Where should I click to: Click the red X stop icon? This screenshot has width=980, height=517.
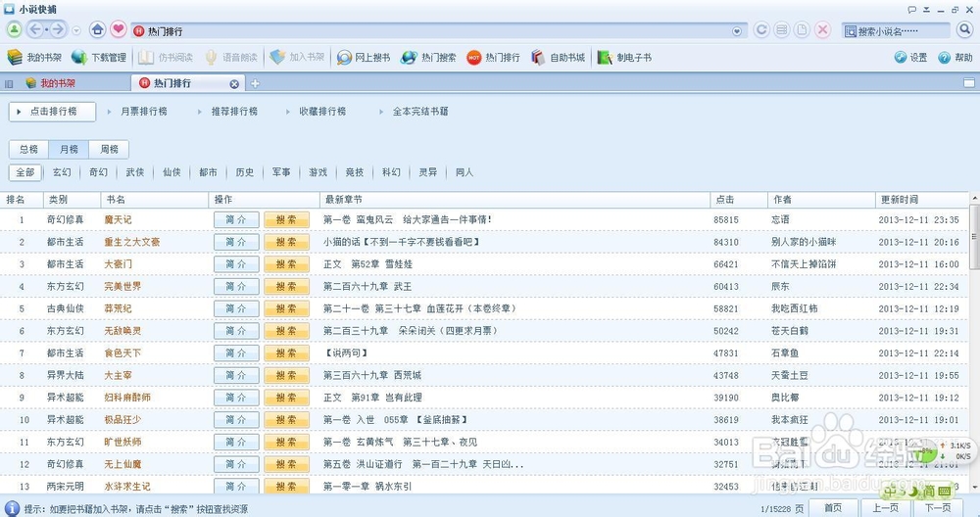pos(823,30)
